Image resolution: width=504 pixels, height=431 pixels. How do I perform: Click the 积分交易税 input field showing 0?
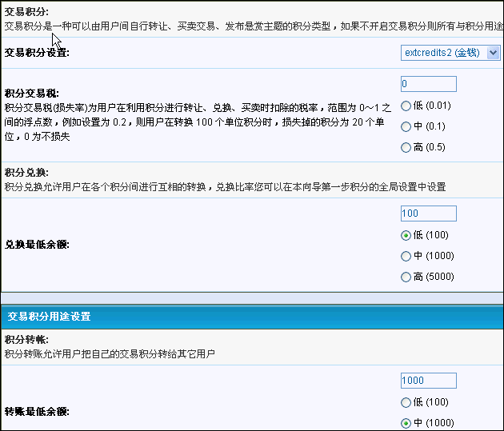point(428,84)
